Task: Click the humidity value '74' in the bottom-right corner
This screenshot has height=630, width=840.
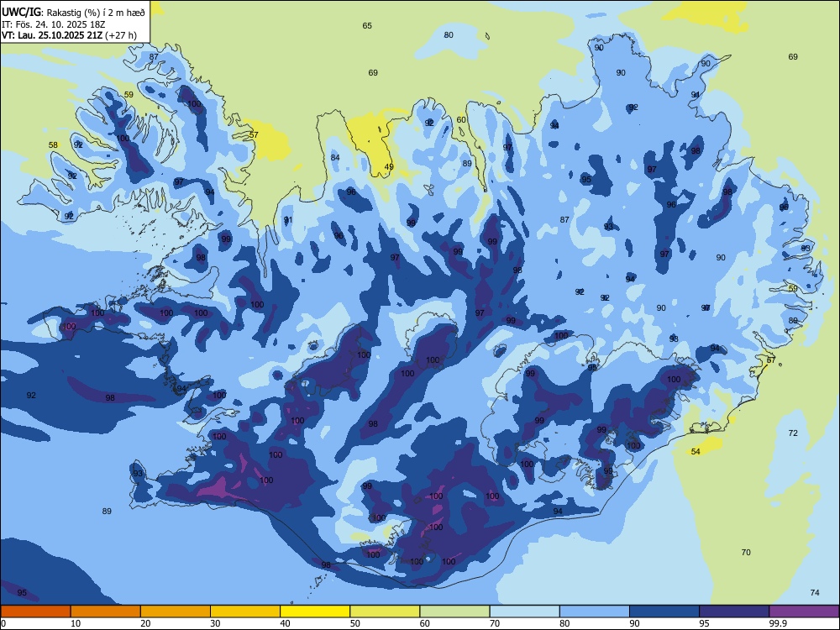Action: coord(815,592)
